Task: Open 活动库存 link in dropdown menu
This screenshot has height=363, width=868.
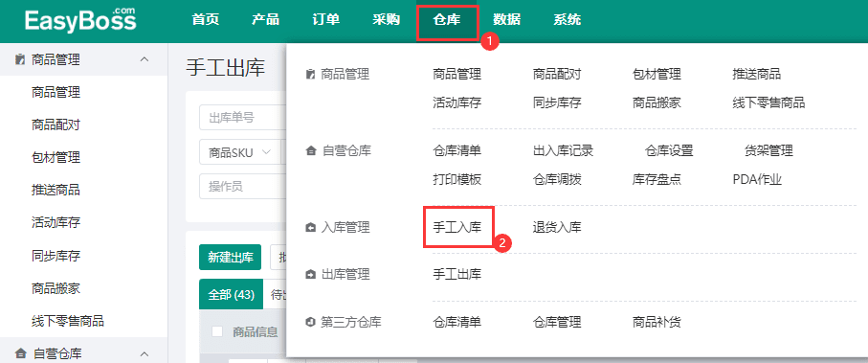Action: (457, 102)
